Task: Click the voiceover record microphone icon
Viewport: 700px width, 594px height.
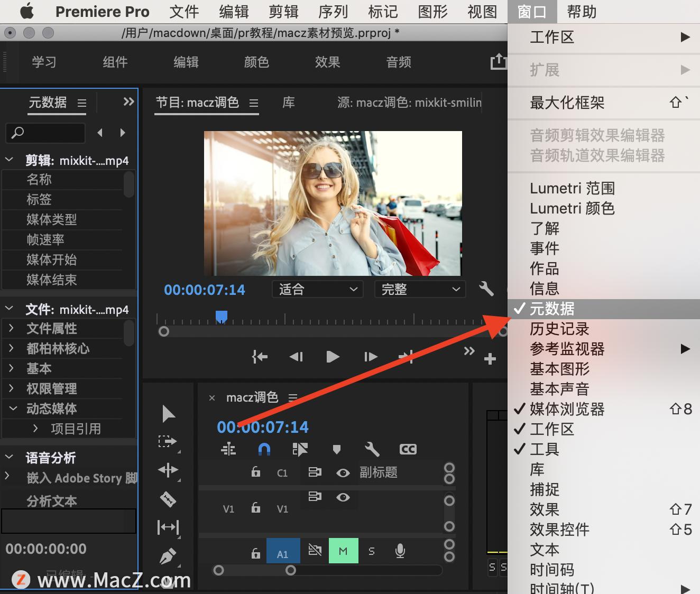Action: [400, 550]
